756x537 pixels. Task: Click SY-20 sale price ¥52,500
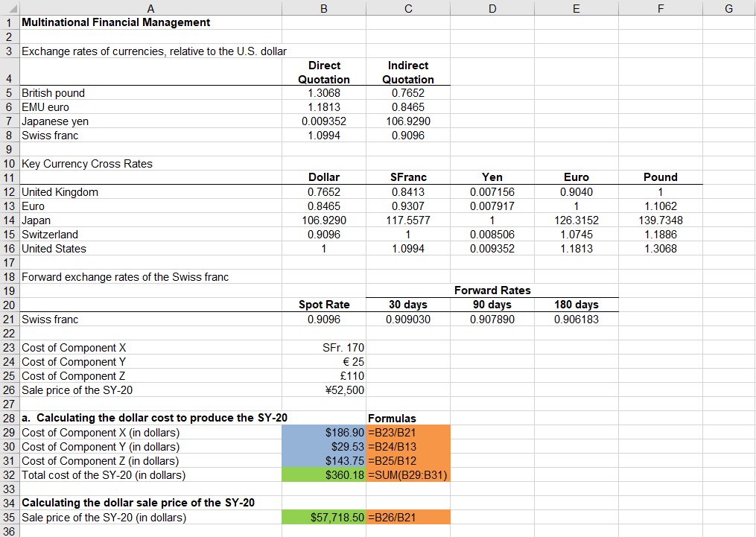(x=324, y=390)
